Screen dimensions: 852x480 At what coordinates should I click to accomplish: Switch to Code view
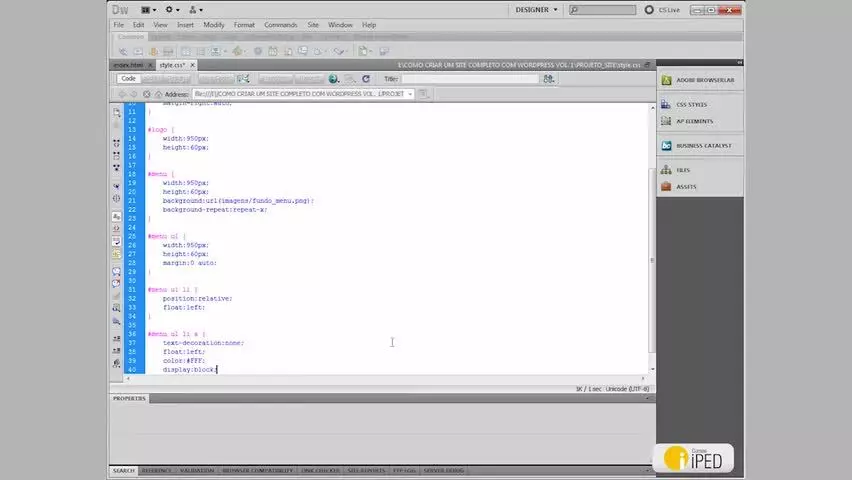[x=128, y=79]
